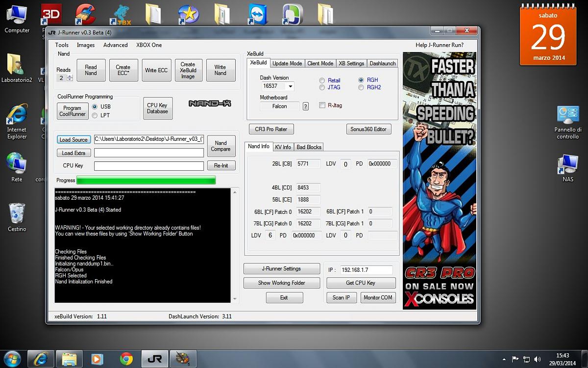Open the Advanced menu

coord(116,45)
